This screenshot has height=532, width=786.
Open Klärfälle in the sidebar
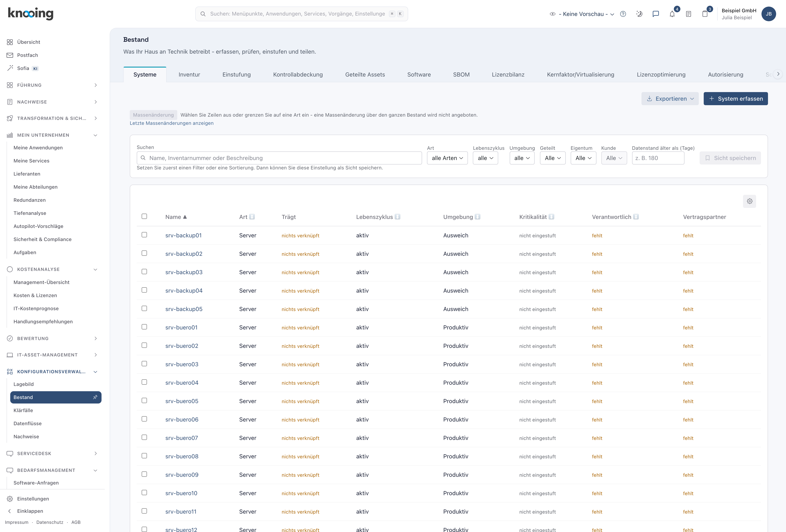(x=23, y=410)
